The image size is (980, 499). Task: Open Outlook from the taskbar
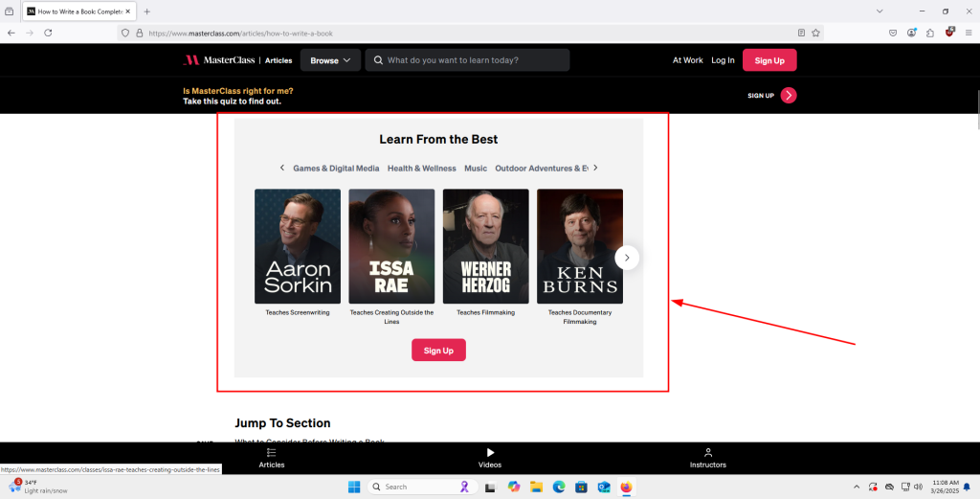click(604, 487)
